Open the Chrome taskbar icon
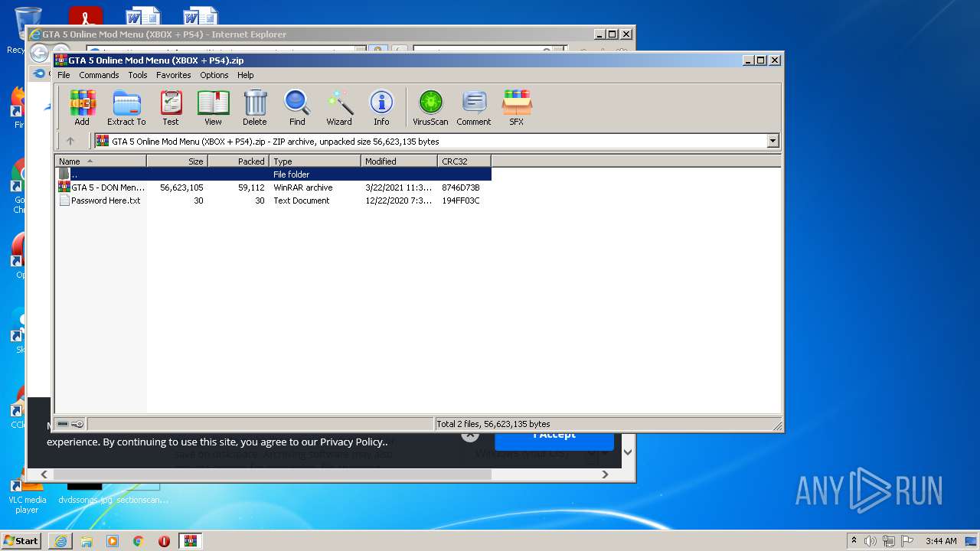Image resolution: width=980 pixels, height=551 pixels. (138, 541)
